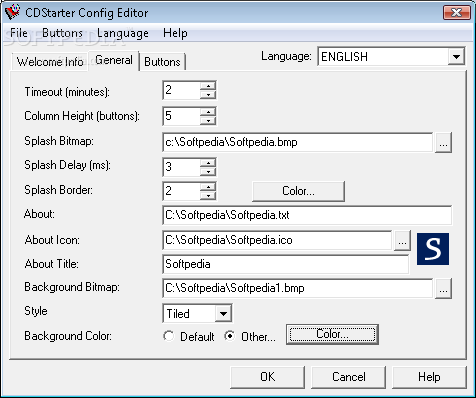Switch to the Buttons tab
Image resolution: width=476 pixels, height=398 pixels.
coord(162,62)
